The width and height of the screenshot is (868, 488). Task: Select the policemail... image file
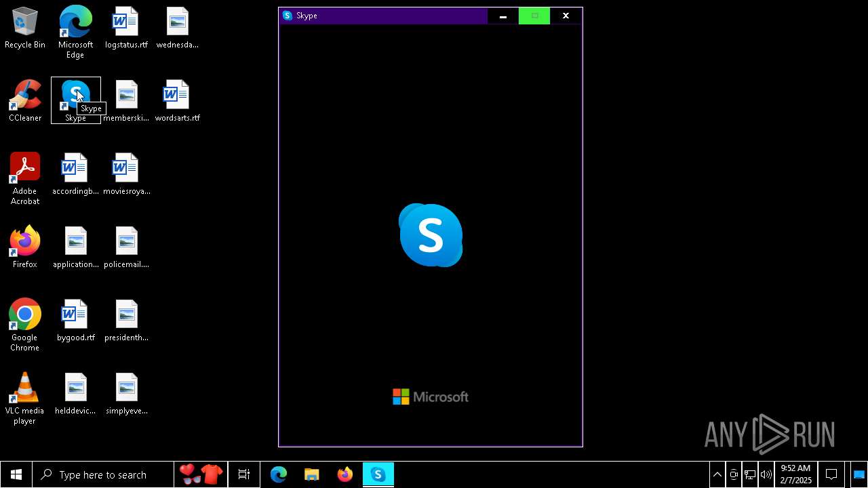pos(126,247)
